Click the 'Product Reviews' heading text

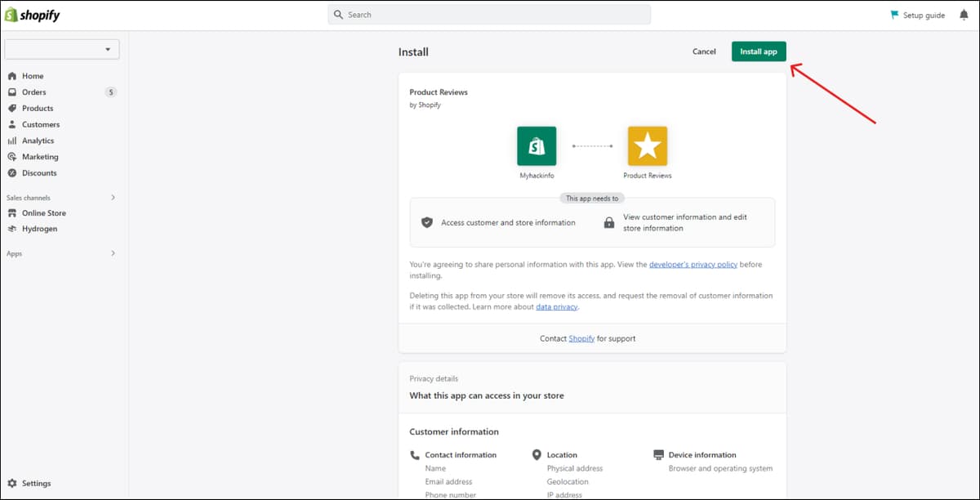(439, 92)
